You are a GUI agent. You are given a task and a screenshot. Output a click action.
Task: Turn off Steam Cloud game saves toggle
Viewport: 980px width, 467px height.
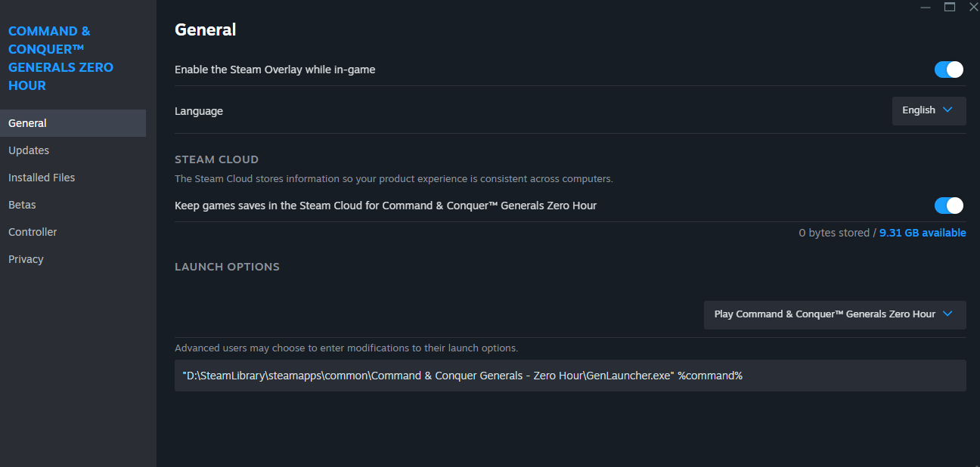pos(949,206)
